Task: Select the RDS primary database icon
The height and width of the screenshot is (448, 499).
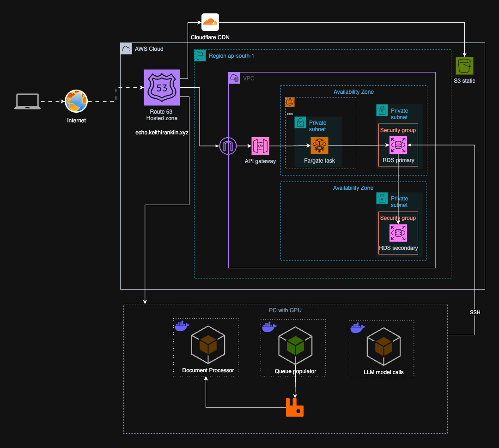Action: [x=398, y=145]
